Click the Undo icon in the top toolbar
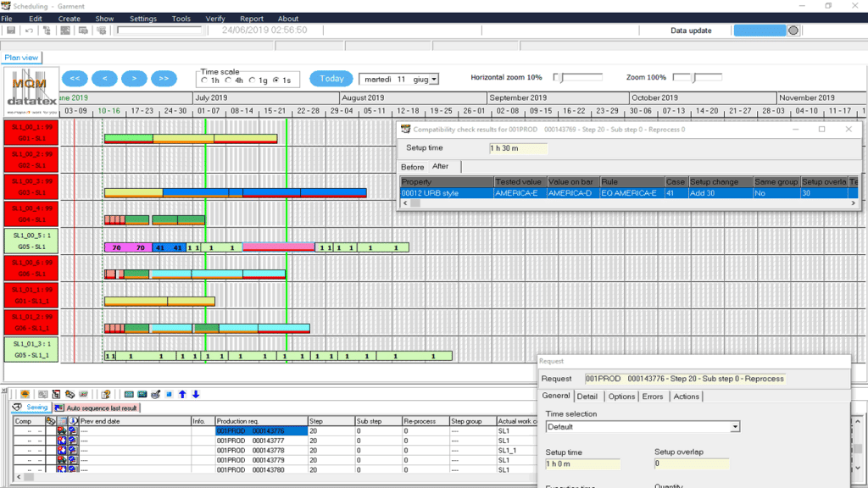Viewport: 868px width, 488px height. pos(29,30)
